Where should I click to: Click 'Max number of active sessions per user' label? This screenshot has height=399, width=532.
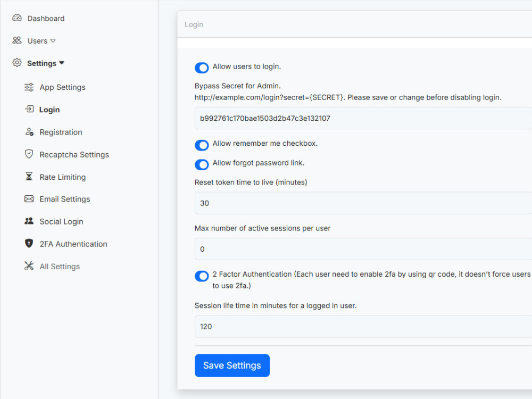(x=262, y=228)
